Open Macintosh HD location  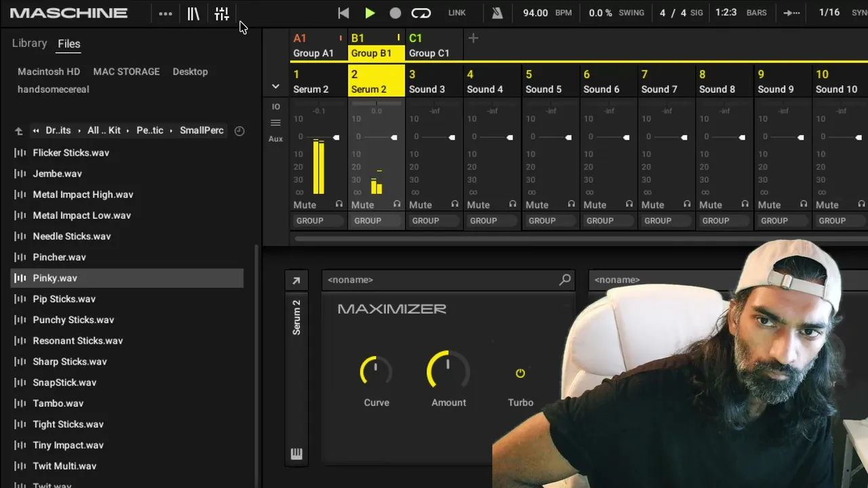coord(49,71)
